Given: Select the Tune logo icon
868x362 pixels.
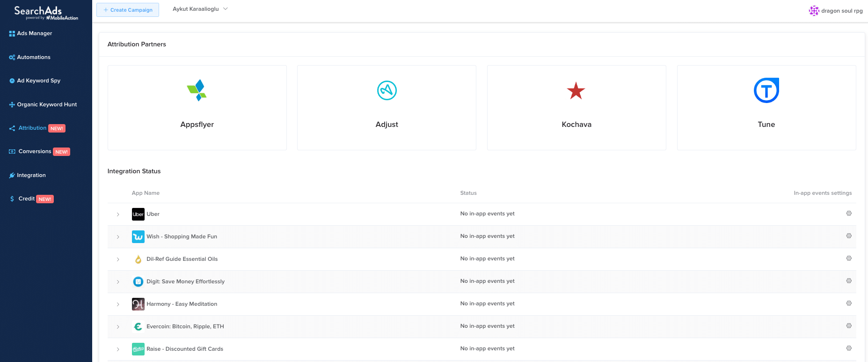Looking at the screenshot, I should 766,90.
